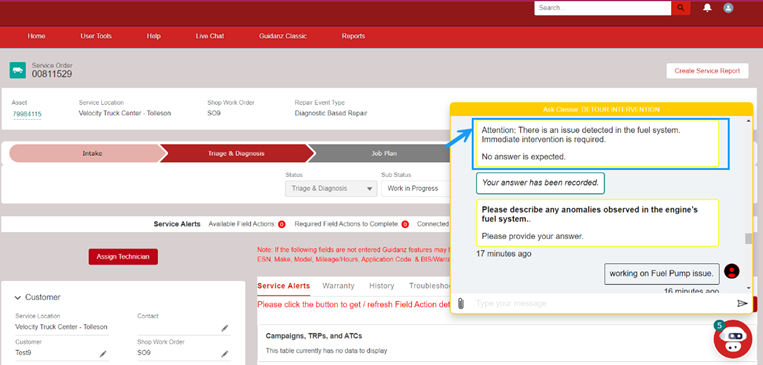Switch to the Service Alerts tab

(284, 286)
